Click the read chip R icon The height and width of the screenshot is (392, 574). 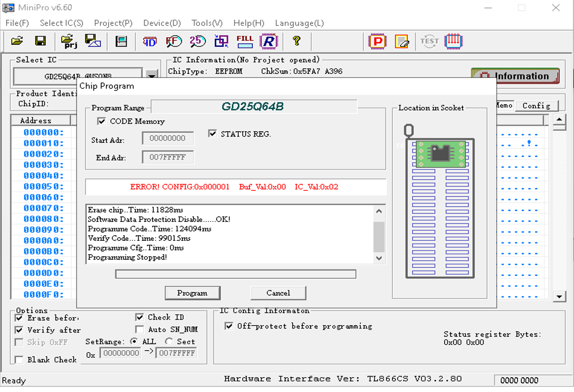coord(269,41)
